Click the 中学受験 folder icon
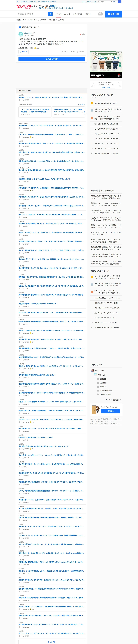 click(x=98, y=387)
